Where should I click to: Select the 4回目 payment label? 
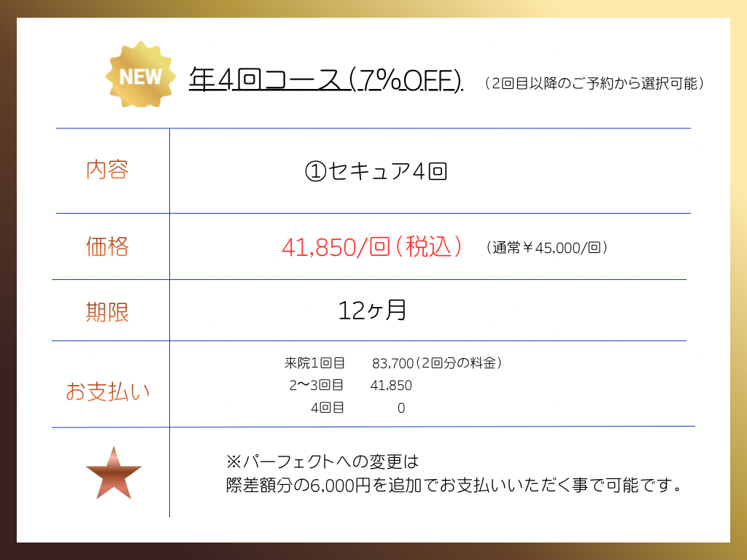(x=327, y=408)
